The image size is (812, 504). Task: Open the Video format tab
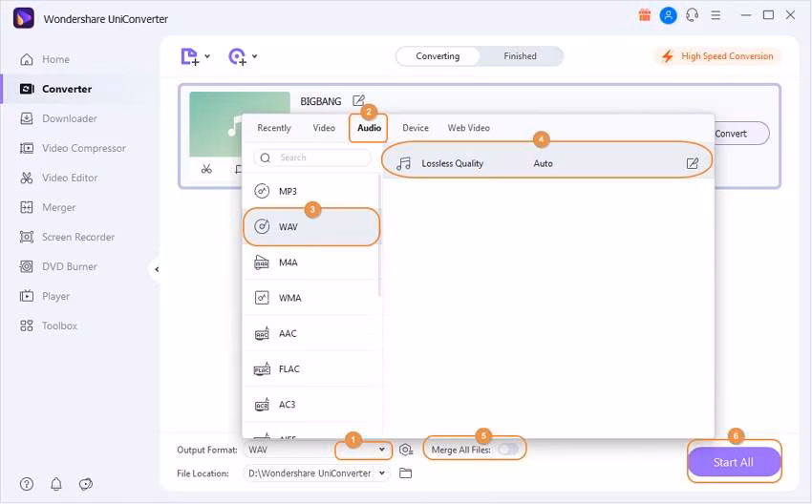324,128
